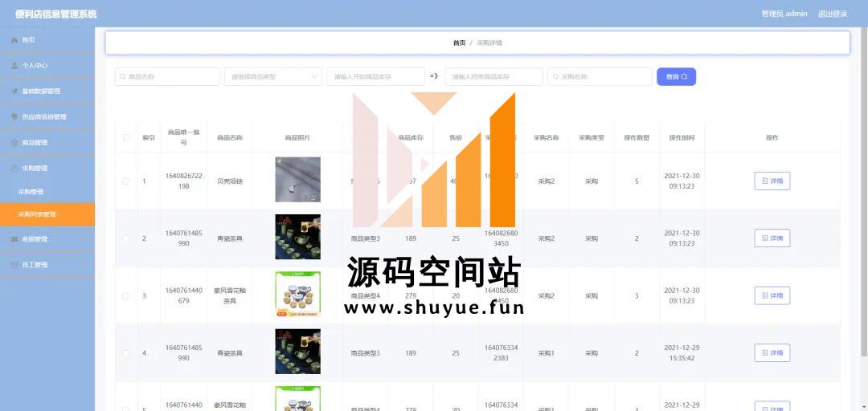Click the 操作 column header

tap(772, 138)
